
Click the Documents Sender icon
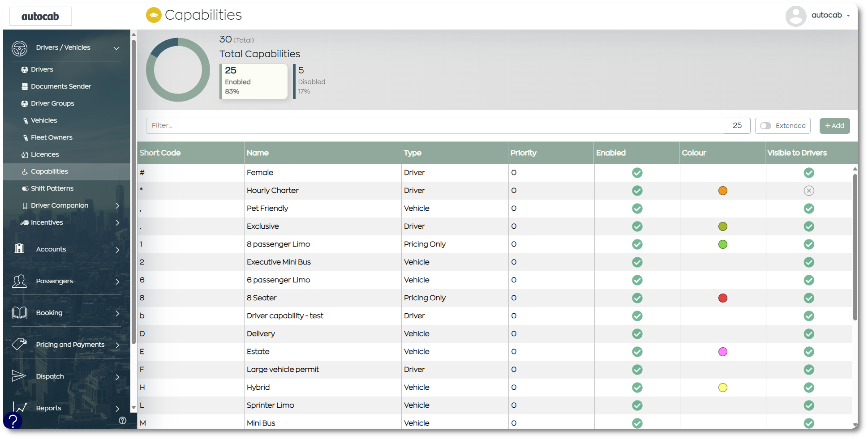tap(25, 87)
